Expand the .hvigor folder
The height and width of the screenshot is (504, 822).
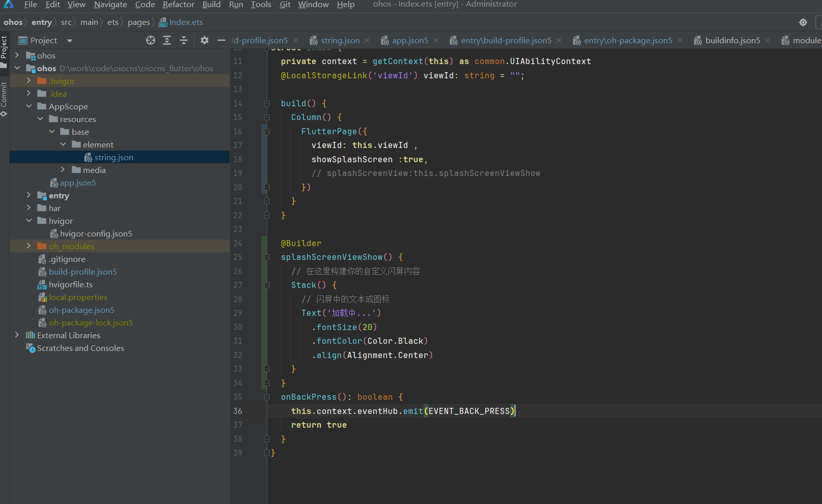coord(29,81)
